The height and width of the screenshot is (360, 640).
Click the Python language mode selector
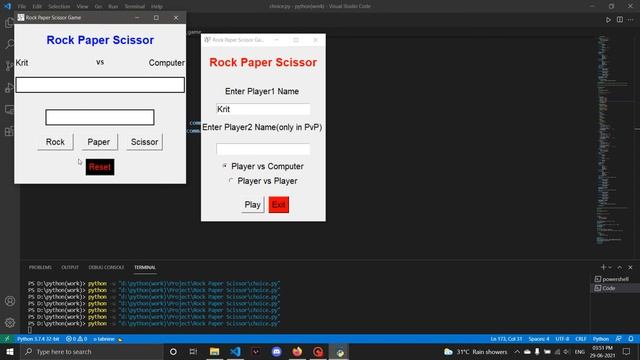[x=601, y=339]
